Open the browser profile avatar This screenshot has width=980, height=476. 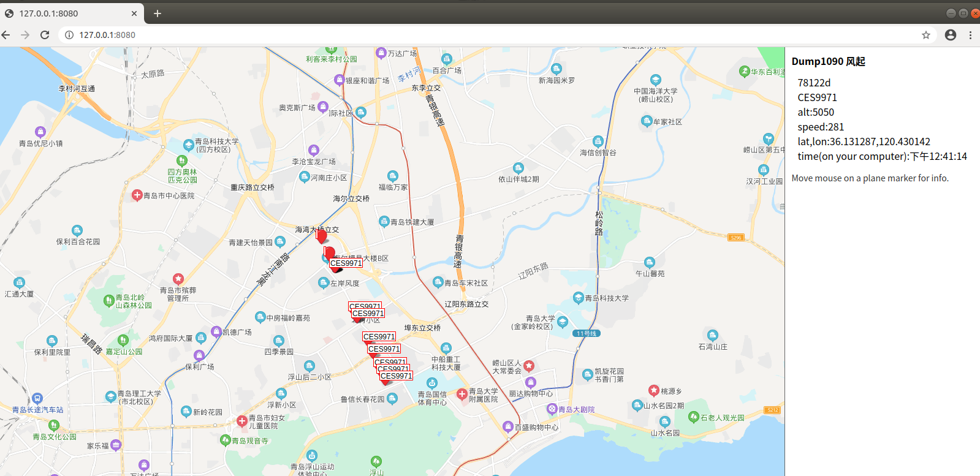click(x=951, y=35)
